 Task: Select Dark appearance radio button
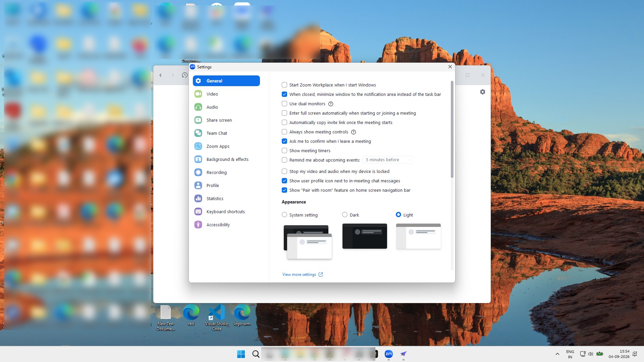345,215
